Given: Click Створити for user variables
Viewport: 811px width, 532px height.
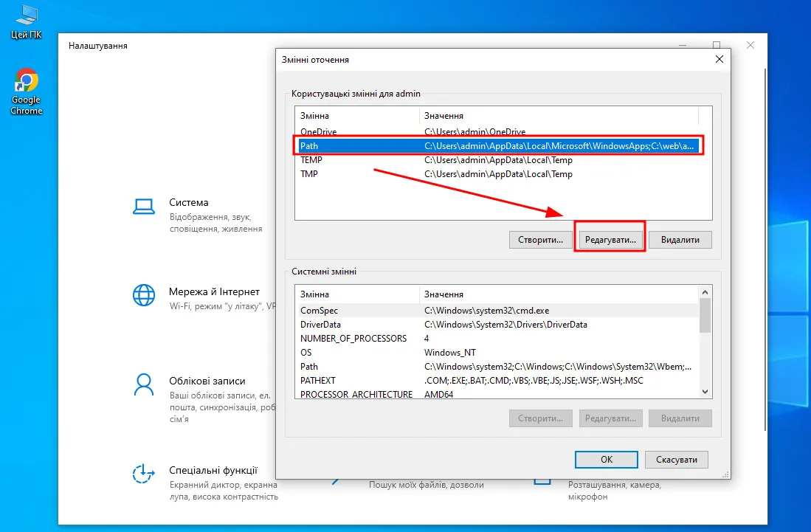Looking at the screenshot, I should [541, 240].
